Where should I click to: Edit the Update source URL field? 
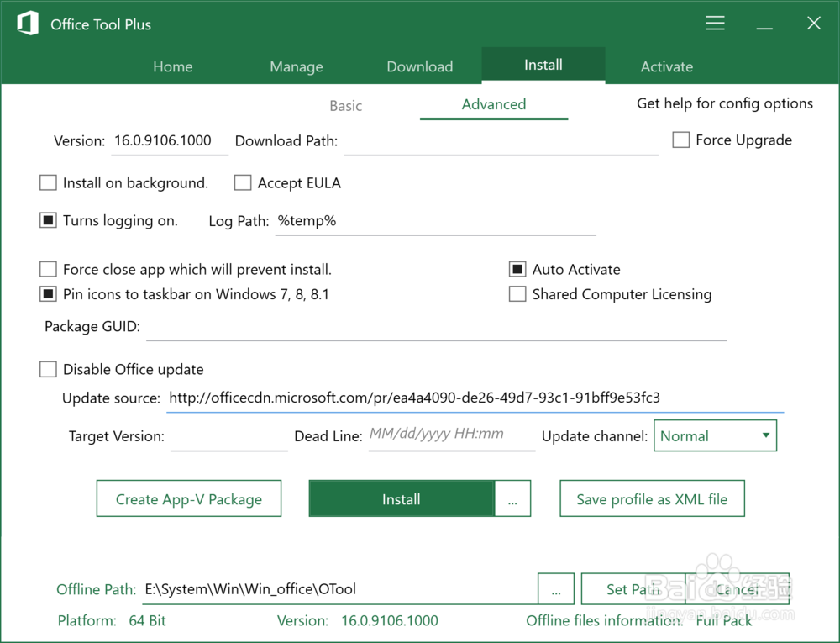coord(475,398)
